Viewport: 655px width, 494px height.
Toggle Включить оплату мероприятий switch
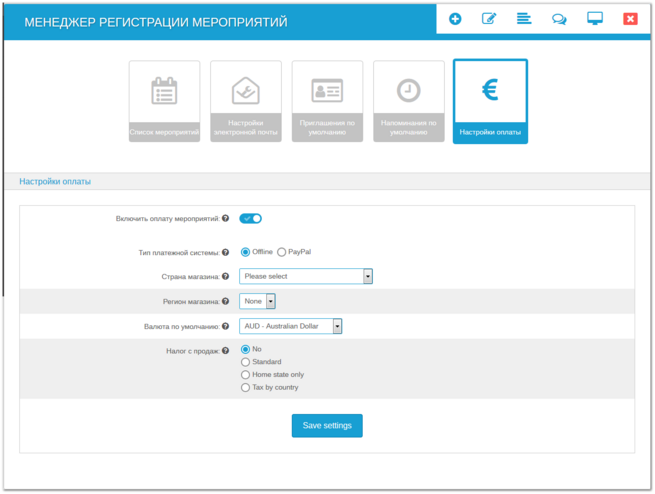pos(251,218)
